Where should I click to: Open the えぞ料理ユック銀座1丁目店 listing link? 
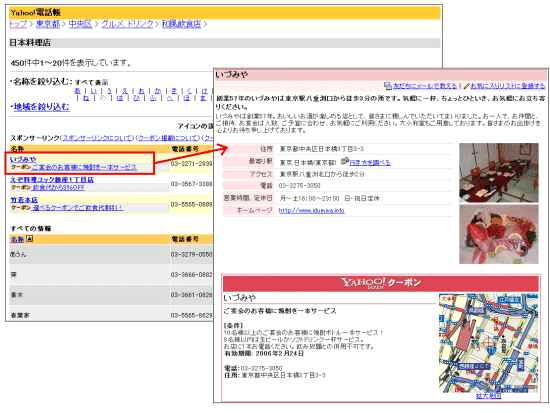click(x=52, y=180)
